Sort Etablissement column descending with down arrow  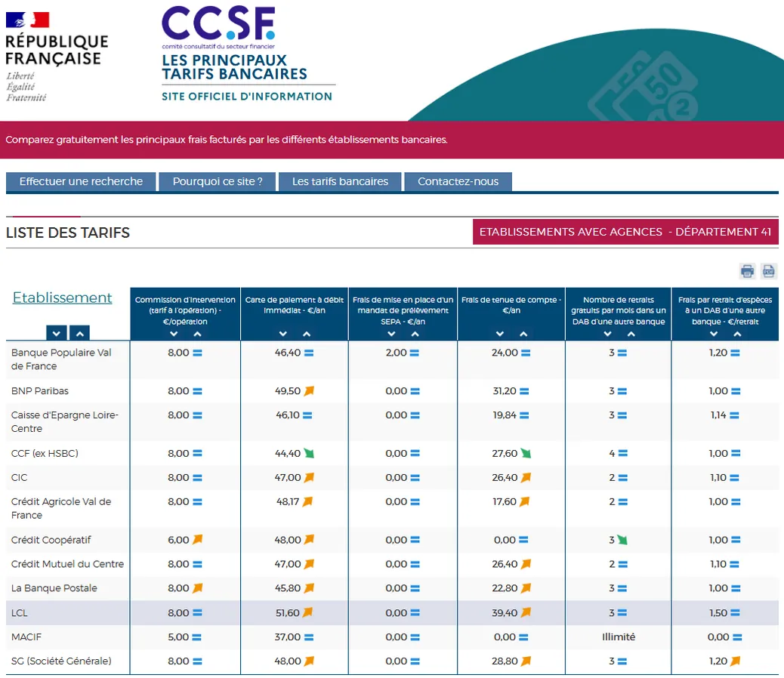(x=57, y=333)
